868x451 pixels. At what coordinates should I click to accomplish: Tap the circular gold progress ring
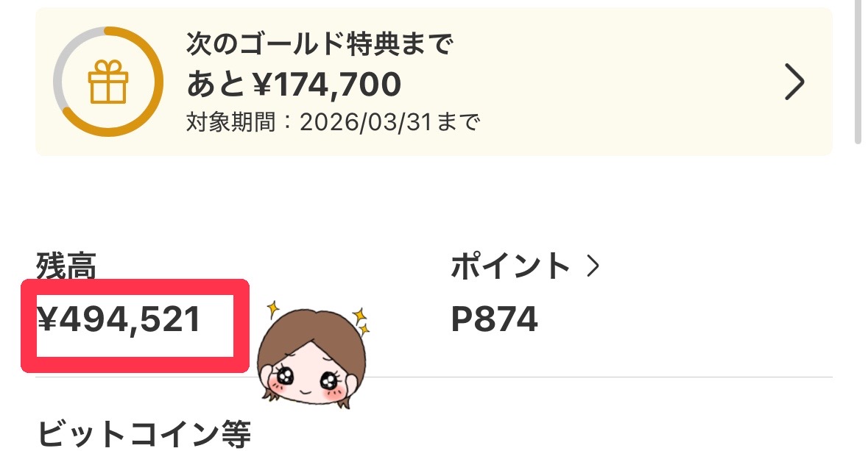[x=108, y=82]
